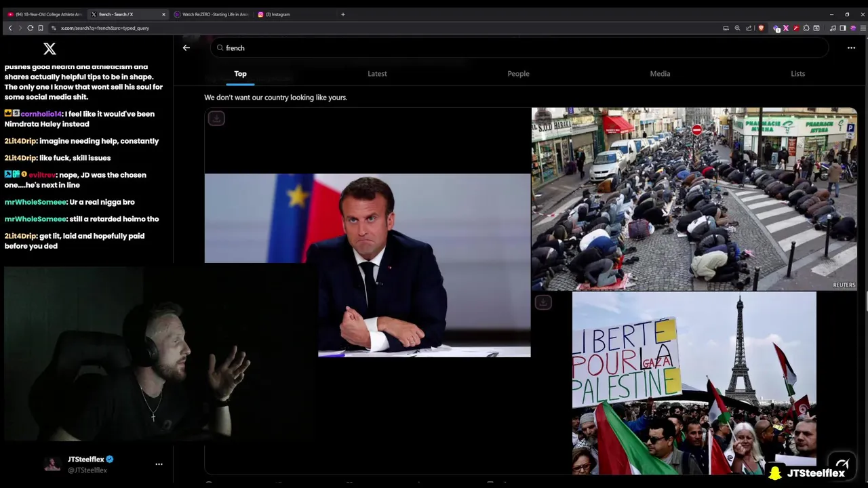The height and width of the screenshot is (488, 868).
Task: Open the browser hamburger main menu
Action: 863,28
